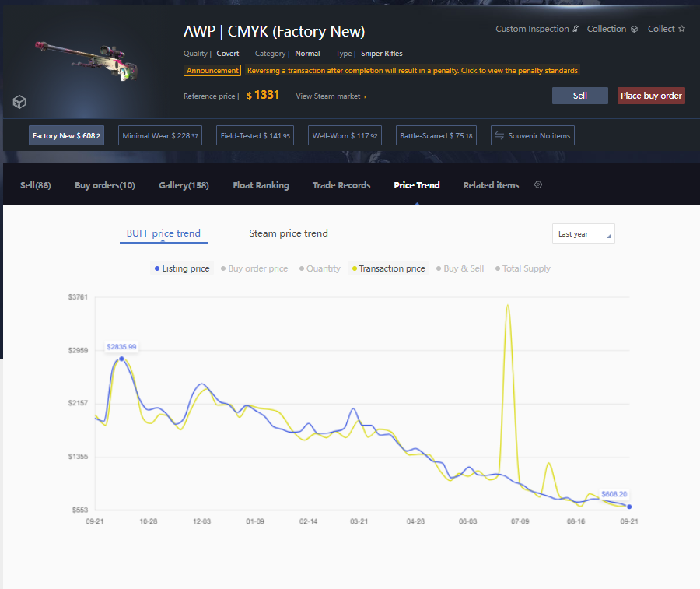This screenshot has width=700, height=589.
Task: Click the Collect link text
Action: (x=661, y=29)
